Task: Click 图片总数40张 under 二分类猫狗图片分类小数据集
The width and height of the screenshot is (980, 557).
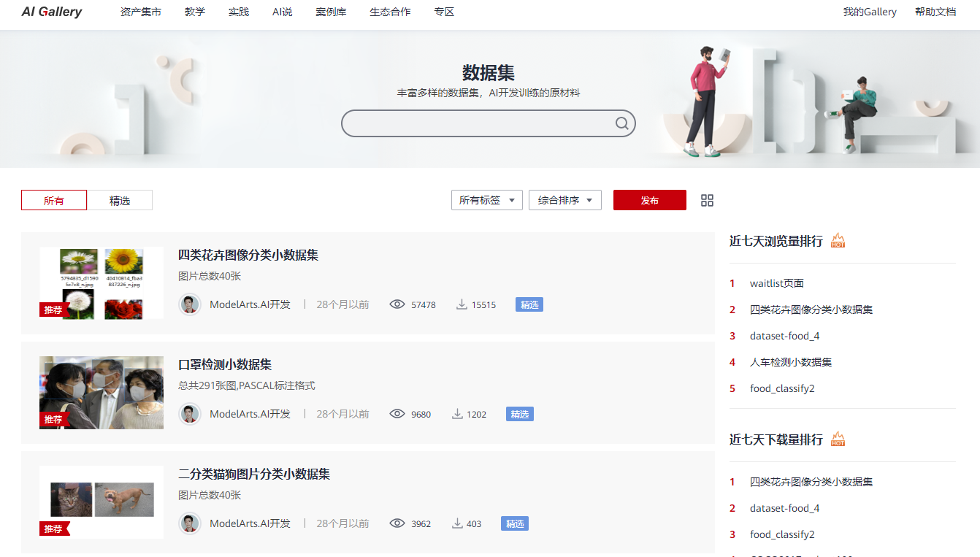Action: (210, 495)
